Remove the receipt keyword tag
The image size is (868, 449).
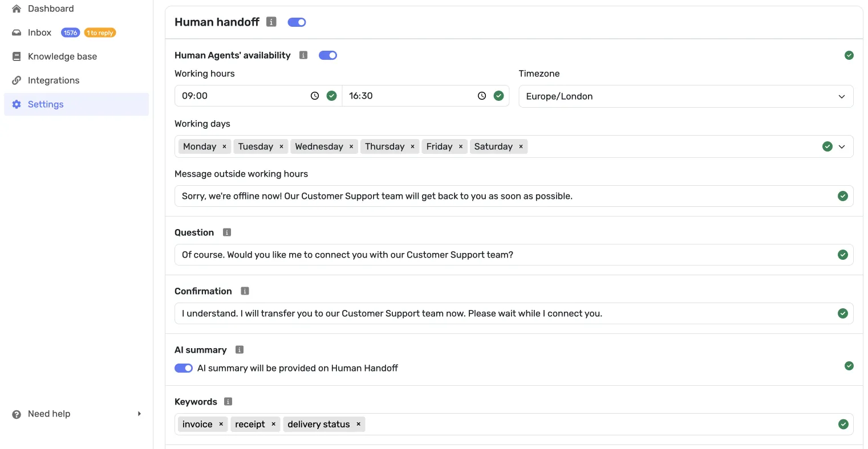coord(274,424)
